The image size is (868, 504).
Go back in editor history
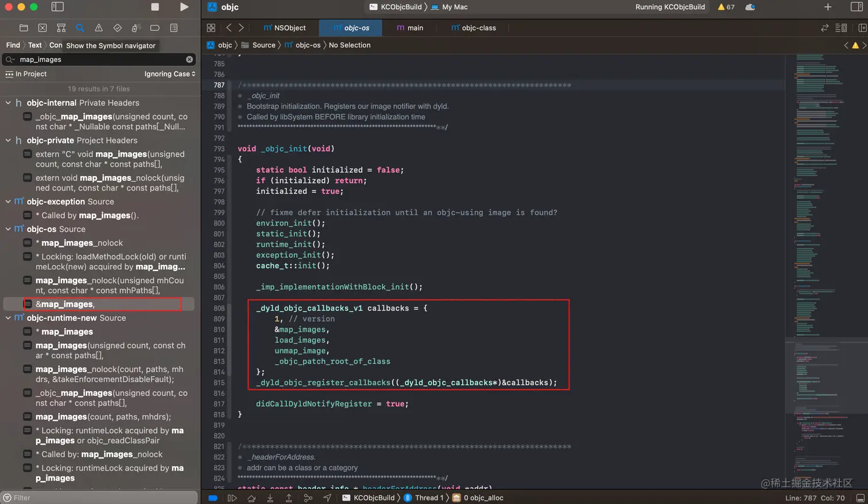click(x=228, y=28)
